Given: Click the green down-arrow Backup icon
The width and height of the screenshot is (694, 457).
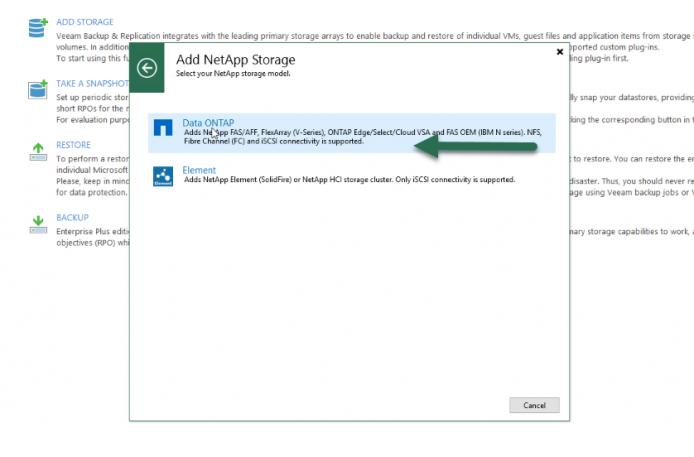Looking at the screenshot, I should [x=38, y=224].
